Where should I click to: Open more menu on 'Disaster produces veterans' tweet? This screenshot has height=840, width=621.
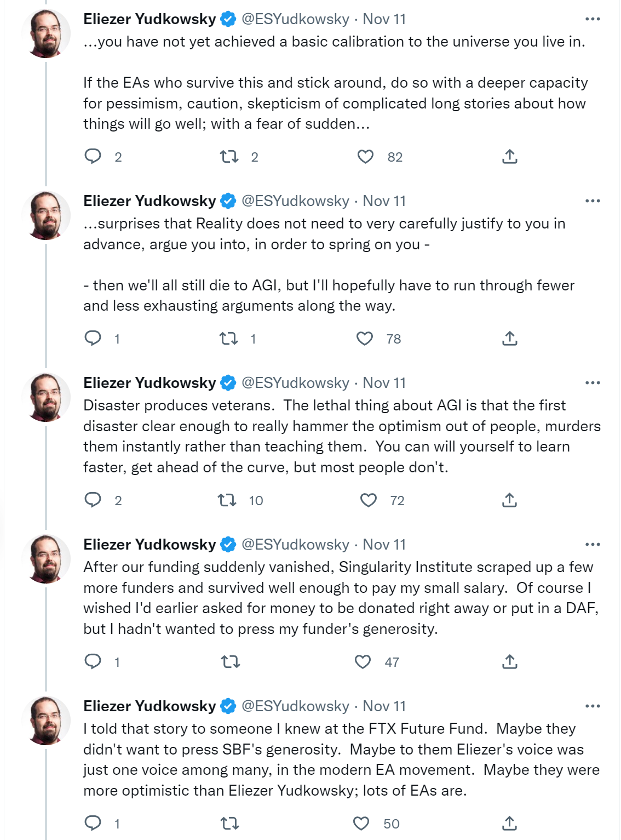coord(593,383)
